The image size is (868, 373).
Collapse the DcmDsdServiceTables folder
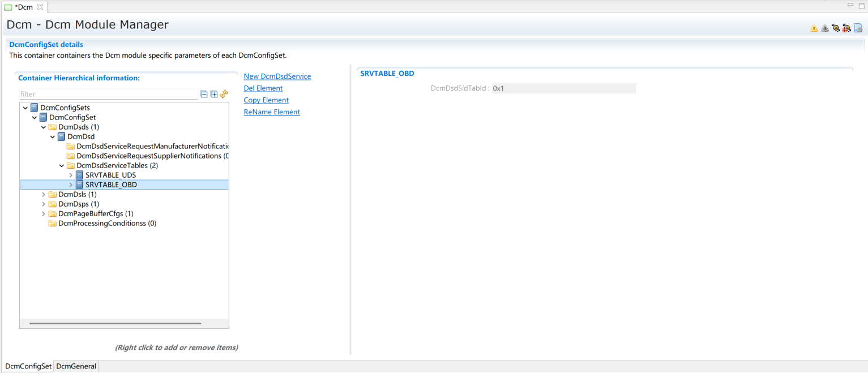pos(62,166)
